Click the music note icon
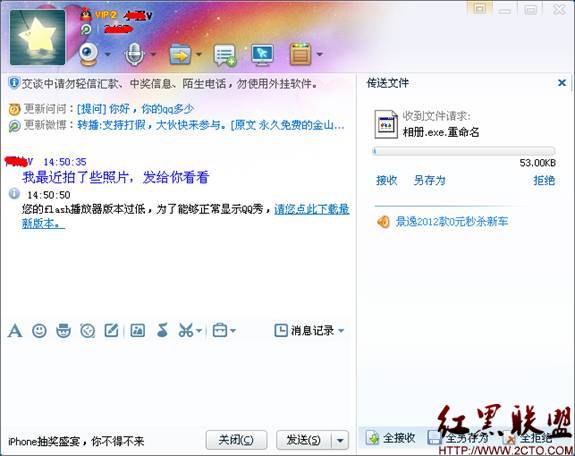575x456 pixels. click(162, 330)
